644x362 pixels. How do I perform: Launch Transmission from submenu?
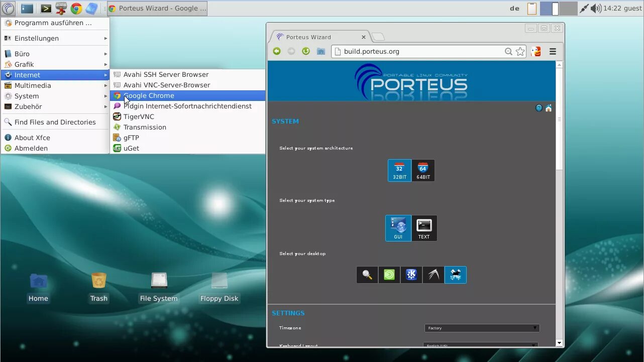click(x=187, y=127)
